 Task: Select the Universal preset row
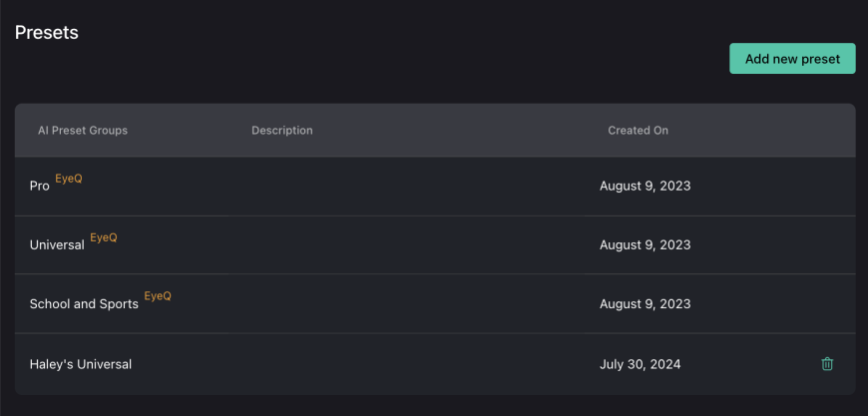pyautogui.click(x=435, y=244)
